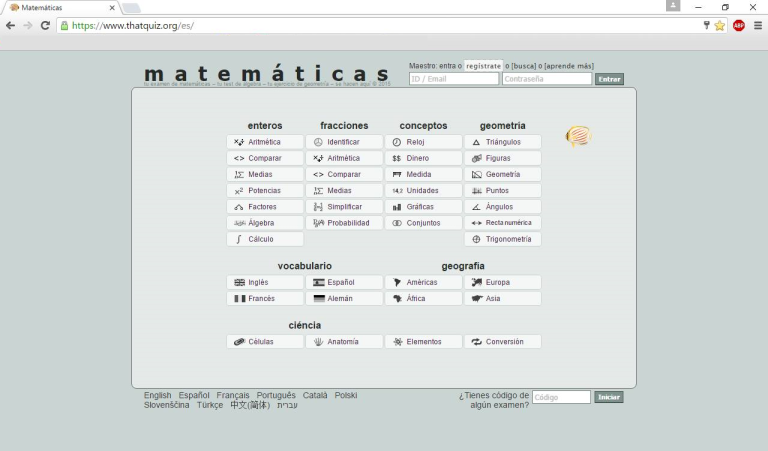Click the Adblock Plus extension icon
768x451 pixels.
pyautogui.click(x=739, y=25)
